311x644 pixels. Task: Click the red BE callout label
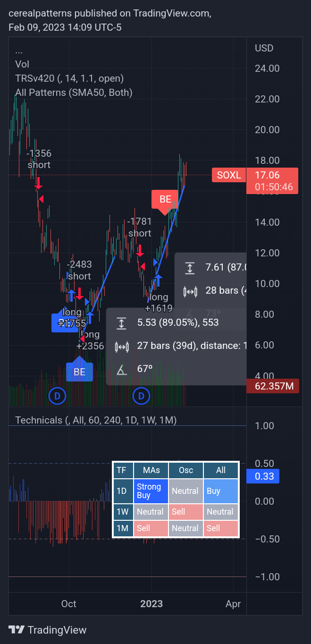pos(165,199)
